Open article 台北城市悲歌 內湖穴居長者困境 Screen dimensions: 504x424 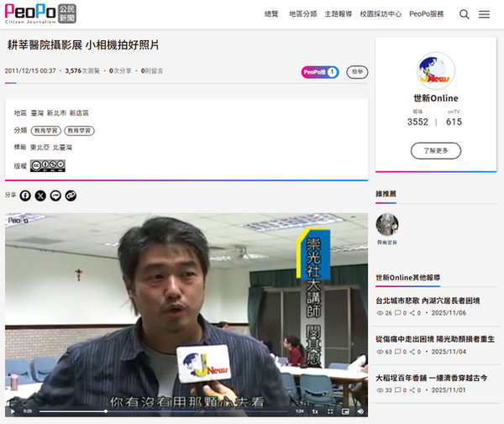click(428, 301)
